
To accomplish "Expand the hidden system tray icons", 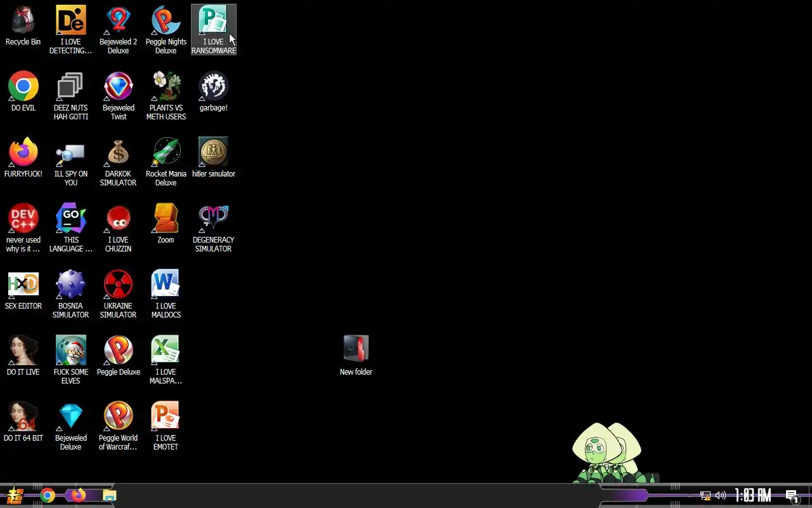I will click(x=690, y=496).
